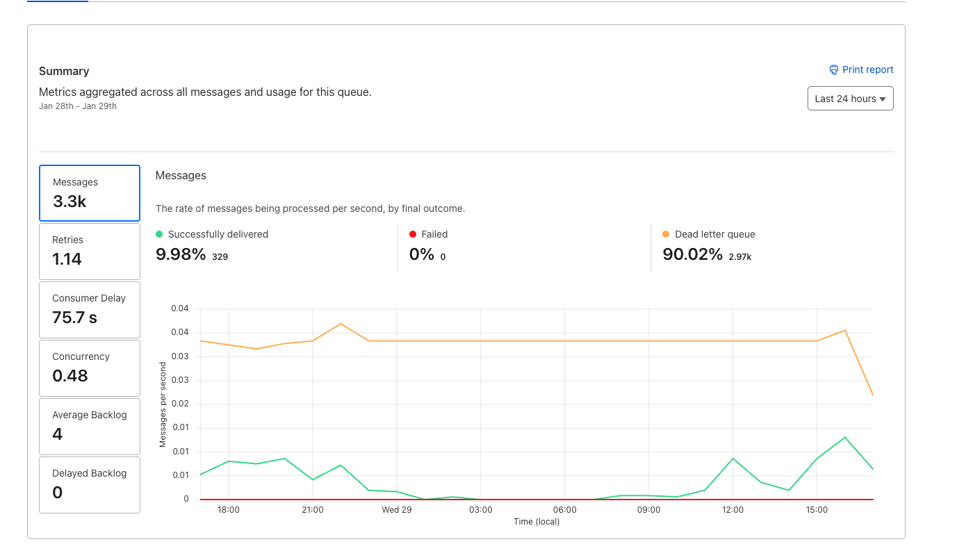The height and width of the screenshot is (560, 966).
Task: Select the Messages 3.3k metric card
Action: (x=89, y=192)
